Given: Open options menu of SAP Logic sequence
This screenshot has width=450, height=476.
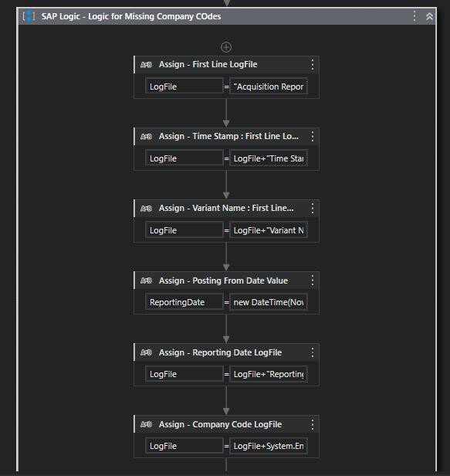Looking at the screenshot, I should tap(414, 16).
